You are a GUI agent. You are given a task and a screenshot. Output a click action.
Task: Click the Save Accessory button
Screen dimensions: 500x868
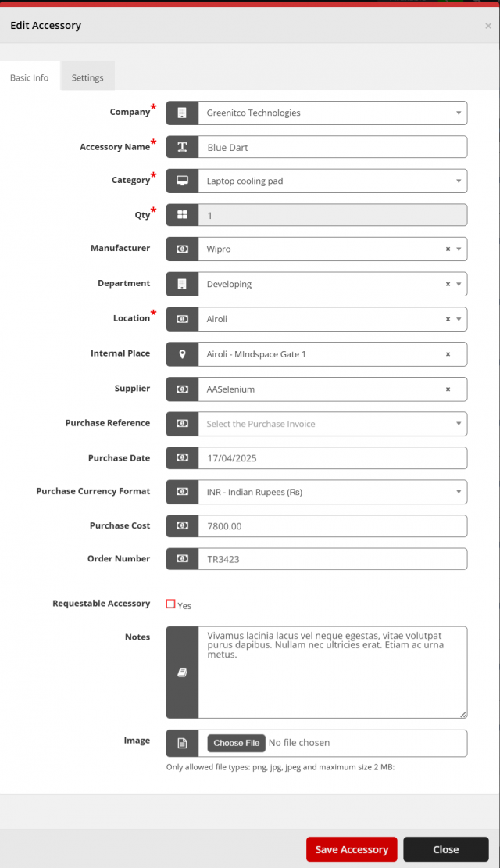pyautogui.click(x=352, y=849)
